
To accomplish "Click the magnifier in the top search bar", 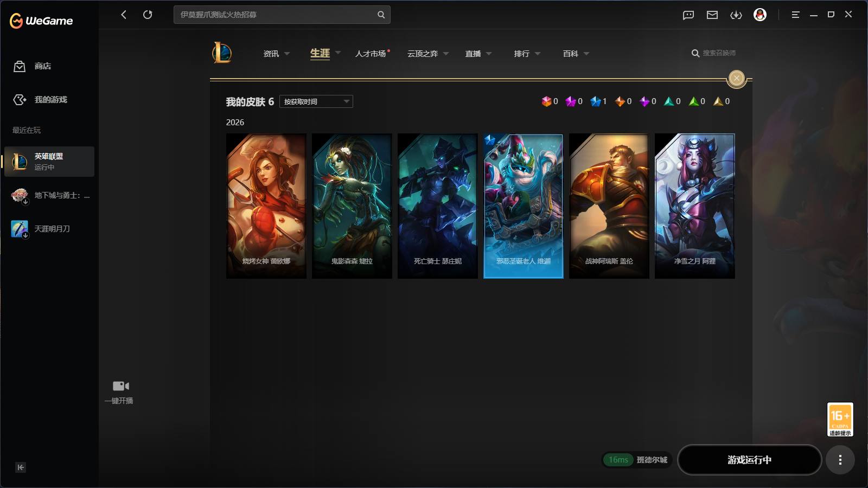I will tap(381, 15).
